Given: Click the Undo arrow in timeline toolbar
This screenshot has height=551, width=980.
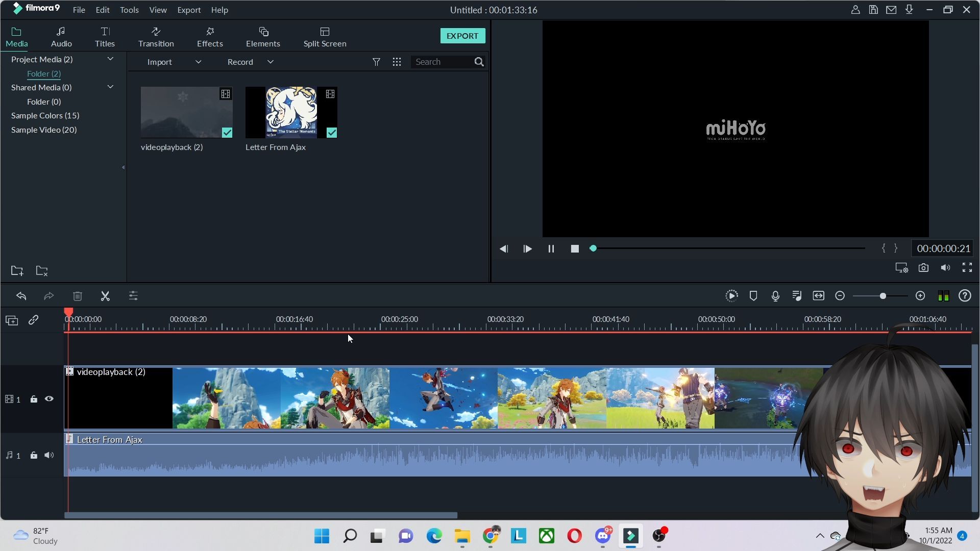Looking at the screenshot, I should click(x=21, y=296).
